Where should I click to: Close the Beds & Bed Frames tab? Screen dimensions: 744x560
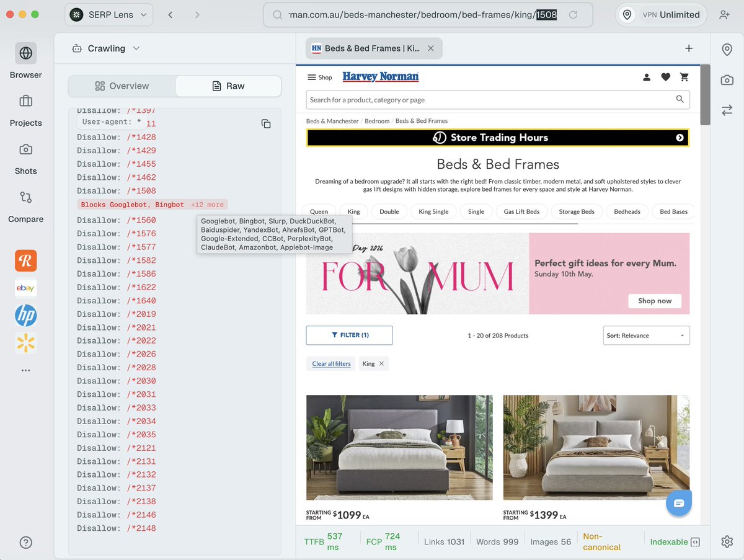click(x=431, y=48)
